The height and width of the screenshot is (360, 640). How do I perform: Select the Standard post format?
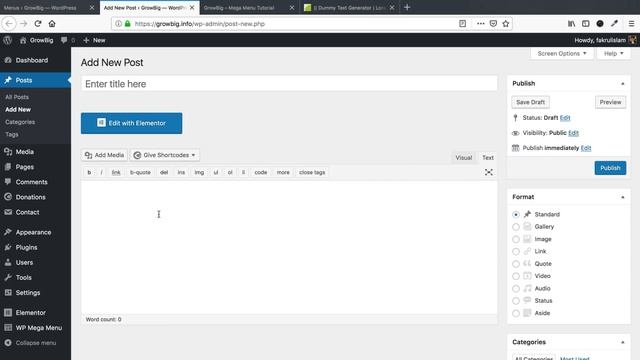(516, 214)
